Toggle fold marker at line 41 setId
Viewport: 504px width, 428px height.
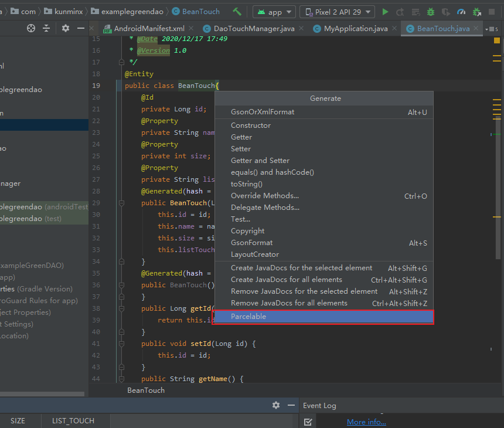tap(121, 344)
